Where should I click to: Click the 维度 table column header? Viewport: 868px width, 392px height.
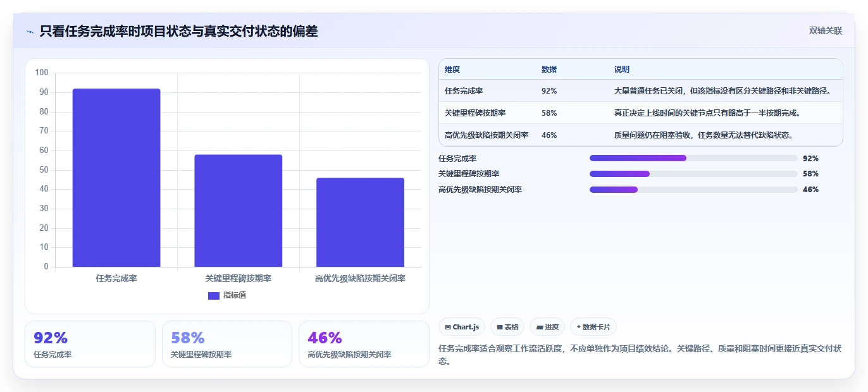coord(452,70)
